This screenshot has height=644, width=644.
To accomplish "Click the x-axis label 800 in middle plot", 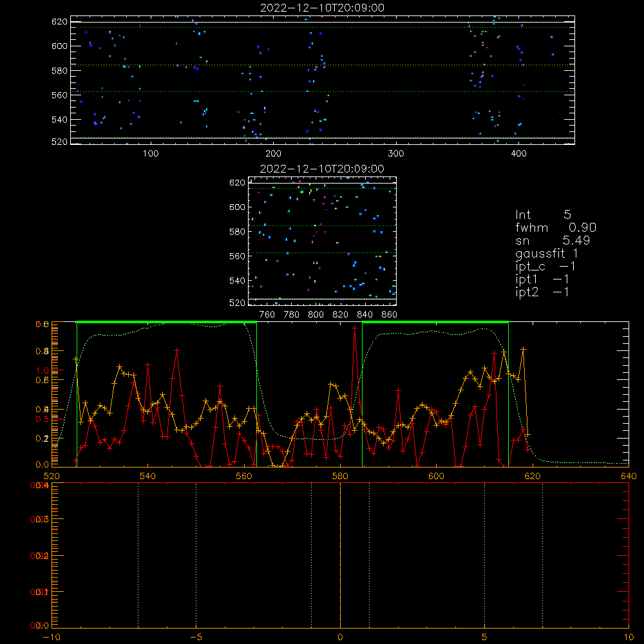I will click(x=316, y=315).
